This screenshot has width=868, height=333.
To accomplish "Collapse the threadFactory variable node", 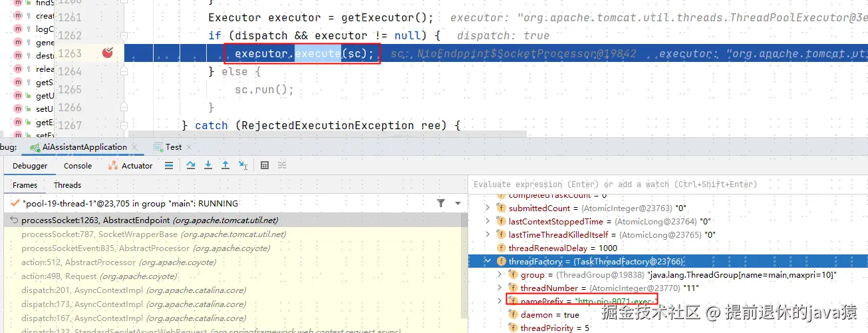I will pyautogui.click(x=488, y=261).
